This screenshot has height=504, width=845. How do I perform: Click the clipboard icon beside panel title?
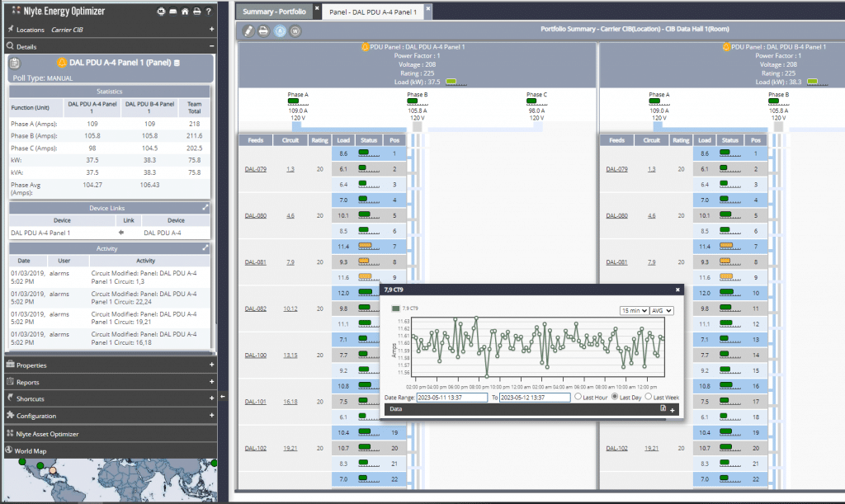pos(15,64)
